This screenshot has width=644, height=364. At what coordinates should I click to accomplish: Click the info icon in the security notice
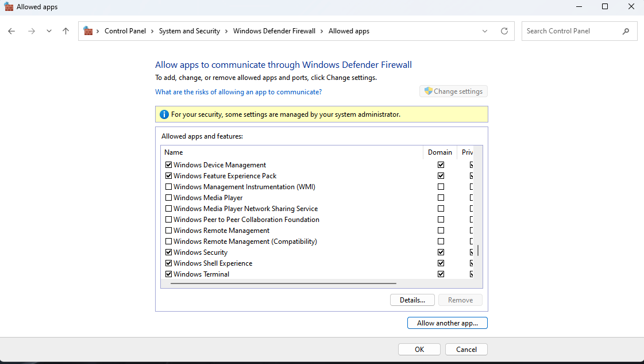coord(164,113)
